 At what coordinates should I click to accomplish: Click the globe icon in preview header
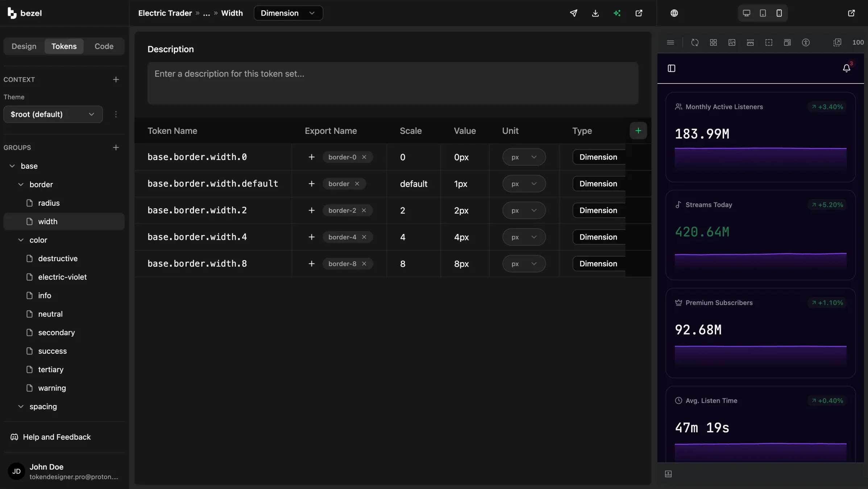click(x=674, y=13)
